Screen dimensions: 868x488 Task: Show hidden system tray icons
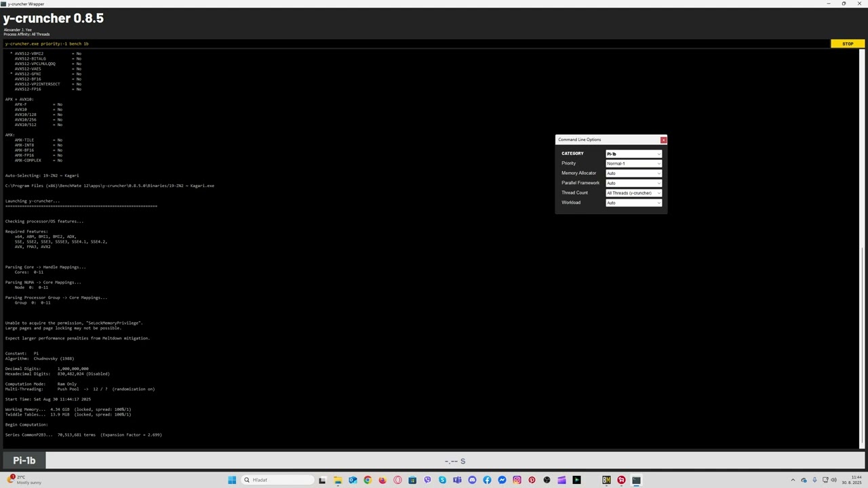793,480
